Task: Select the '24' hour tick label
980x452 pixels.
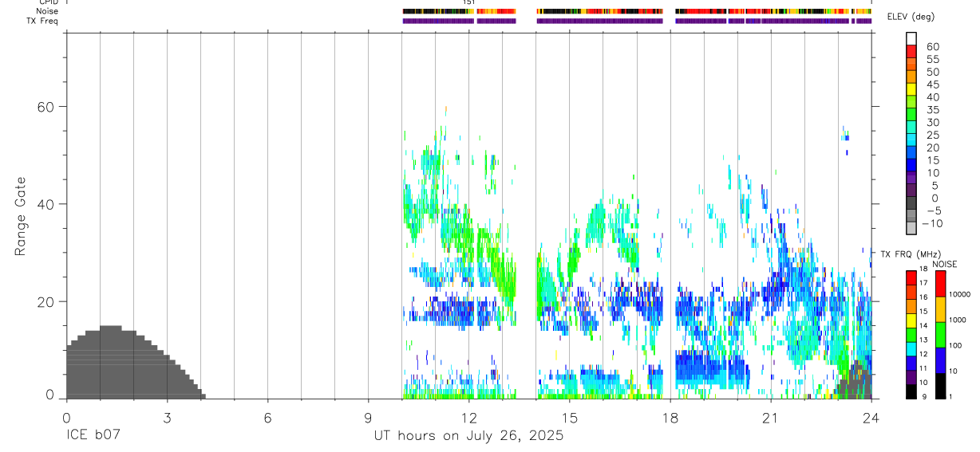Action: [x=871, y=418]
